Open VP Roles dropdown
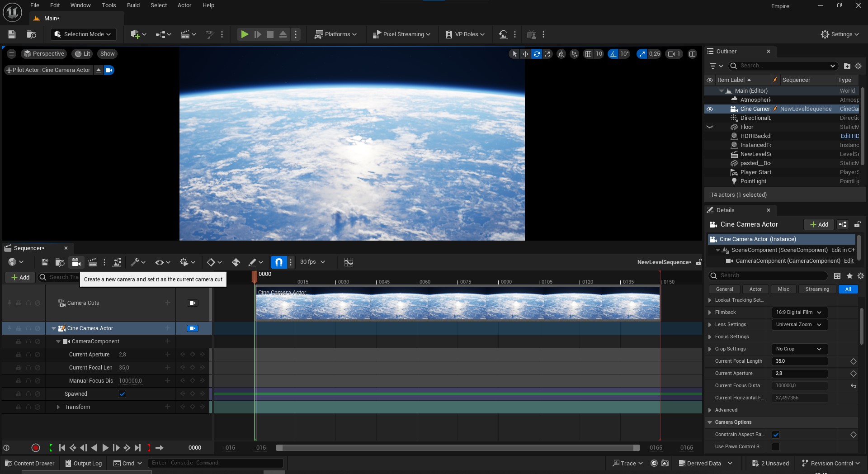Screen dimensions: 868x474 point(465,34)
